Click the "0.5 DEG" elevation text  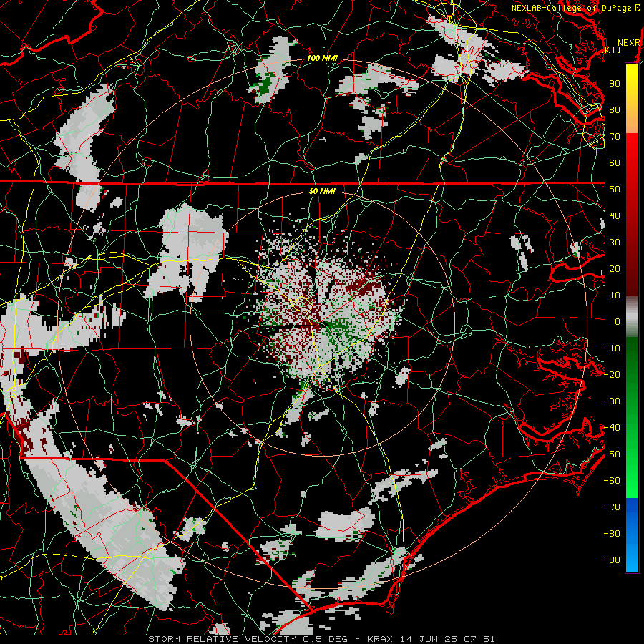325,639
